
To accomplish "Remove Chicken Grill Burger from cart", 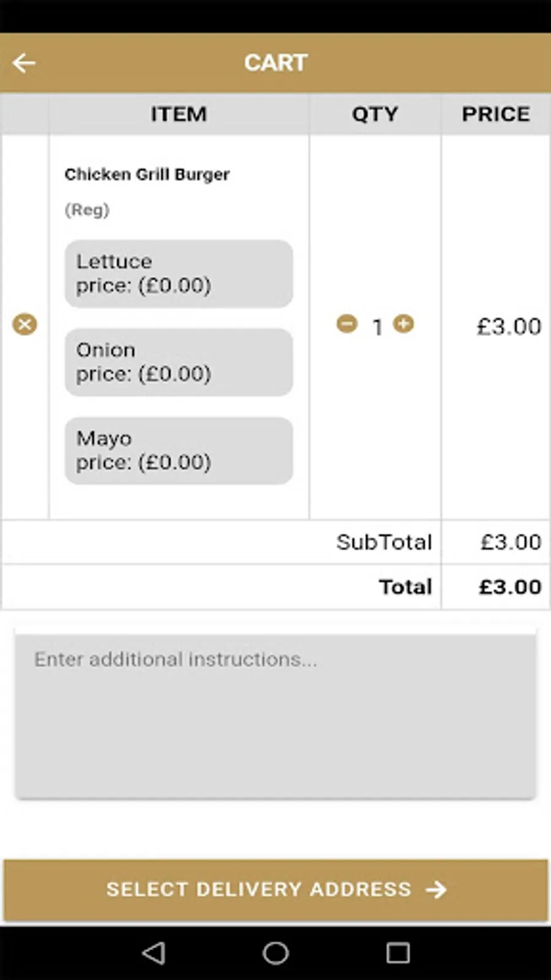I will pyautogui.click(x=24, y=324).
